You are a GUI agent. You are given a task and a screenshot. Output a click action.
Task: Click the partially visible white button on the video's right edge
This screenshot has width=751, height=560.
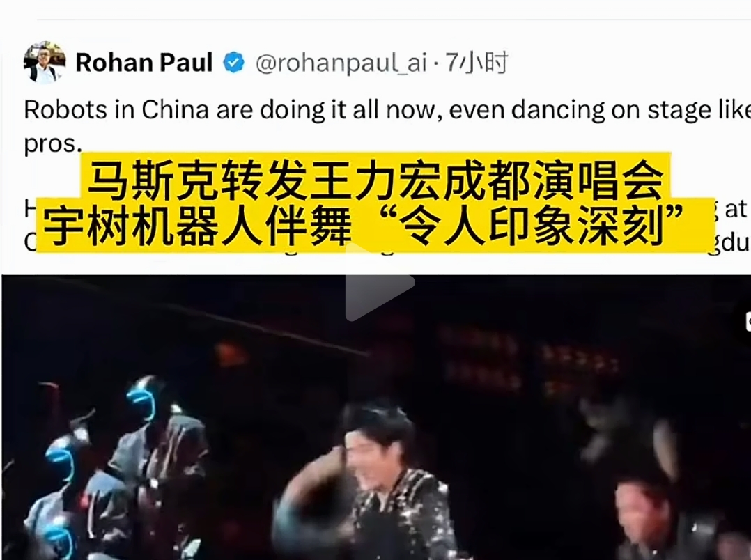click(x=748, y=321)
